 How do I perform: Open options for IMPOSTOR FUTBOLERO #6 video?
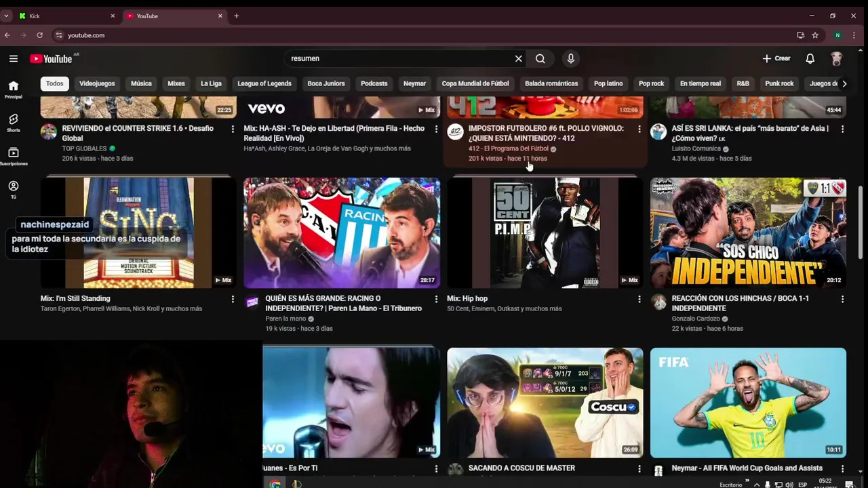click(639, 129)
